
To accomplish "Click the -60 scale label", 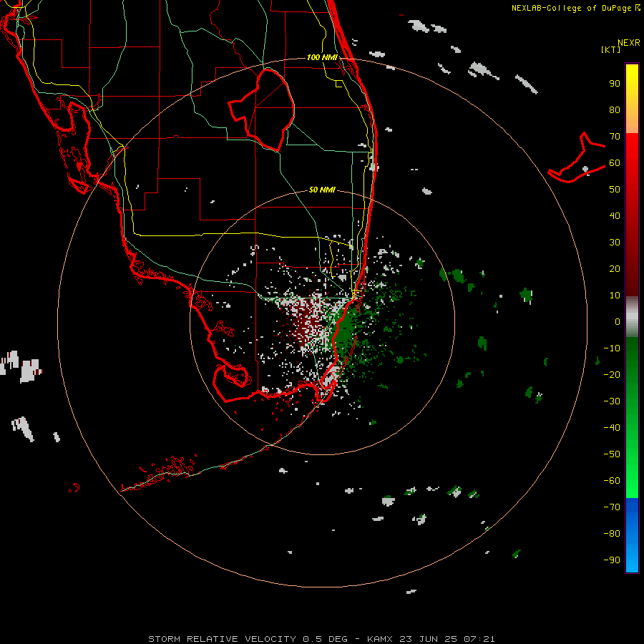I will coord(612,481).
